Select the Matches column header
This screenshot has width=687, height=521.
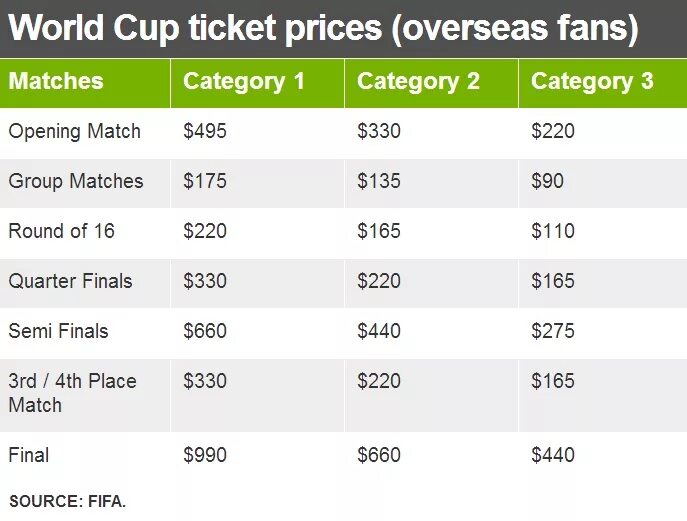56,81
